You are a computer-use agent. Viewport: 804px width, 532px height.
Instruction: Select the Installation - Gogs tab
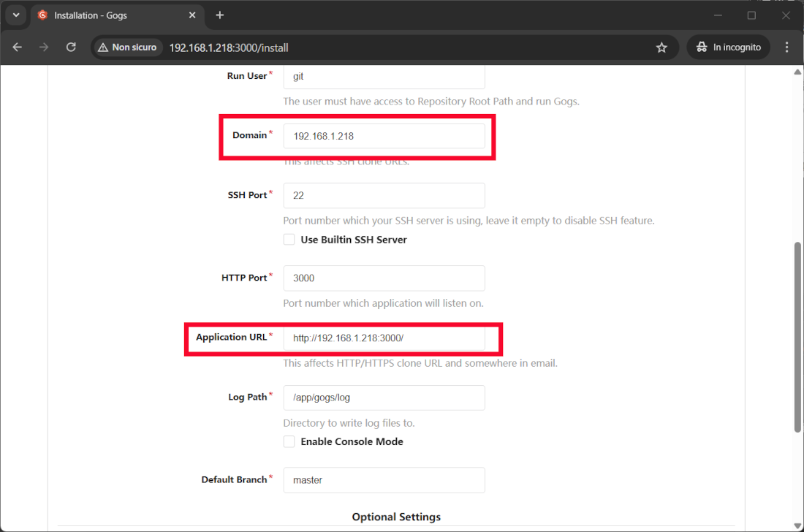pyautogui.click(x=110, y=15)
